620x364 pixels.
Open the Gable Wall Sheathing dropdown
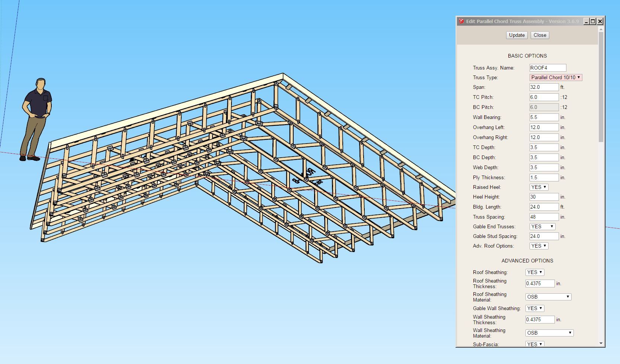pyautogui.click(x=535, y=308)
